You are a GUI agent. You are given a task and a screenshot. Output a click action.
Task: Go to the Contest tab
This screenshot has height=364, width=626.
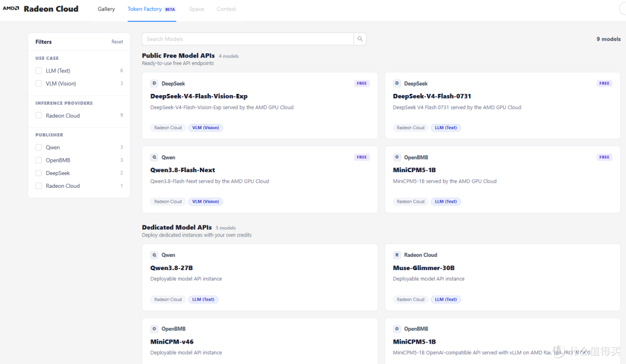(226, 9)
